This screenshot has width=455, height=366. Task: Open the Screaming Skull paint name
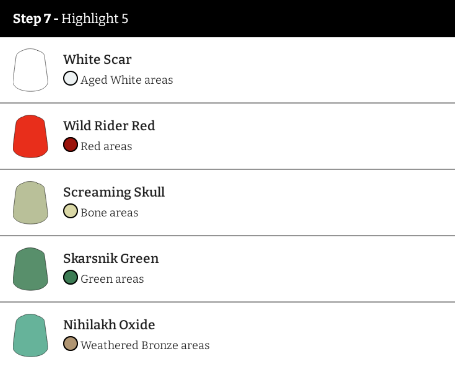point(114,192)
